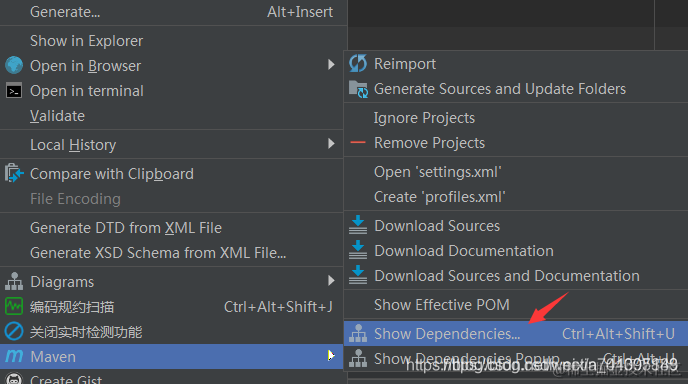
Task: Click the Download Sources arrow icon
Action: (x=358, y=225)
